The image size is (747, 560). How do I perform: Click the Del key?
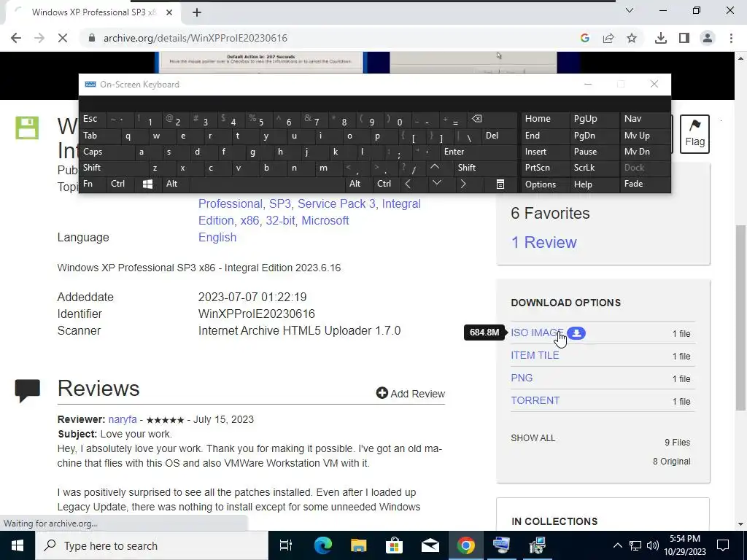point(499,136)
